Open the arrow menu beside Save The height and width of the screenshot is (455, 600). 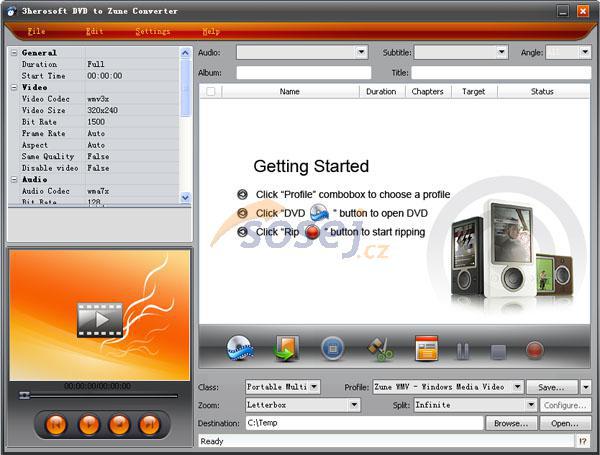[586, 387]
